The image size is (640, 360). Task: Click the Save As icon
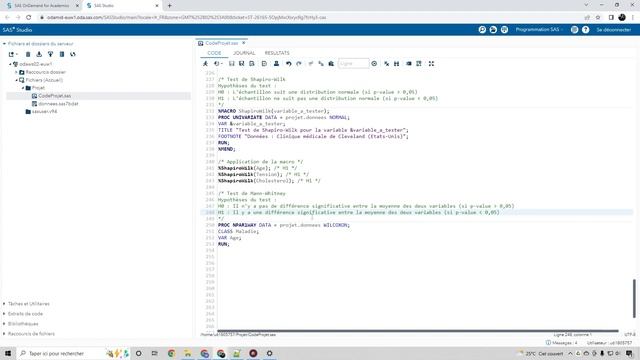tap(242, 64)
